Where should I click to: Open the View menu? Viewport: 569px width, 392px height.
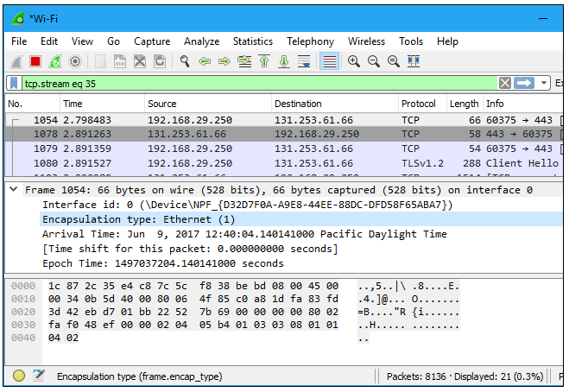[82, 41]
